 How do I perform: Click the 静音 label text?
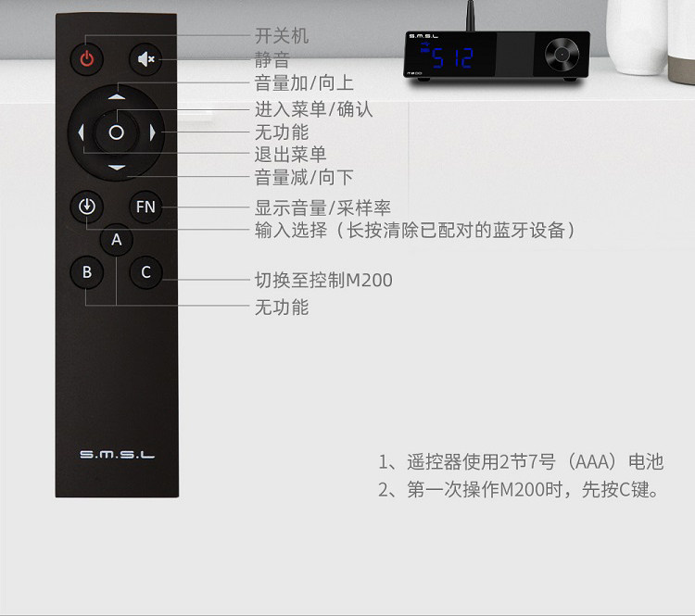coord(272,59)
